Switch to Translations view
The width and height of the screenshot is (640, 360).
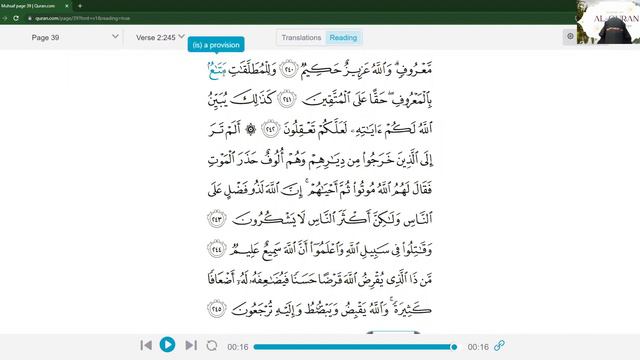pyautogui.click(x=301, y=38)
